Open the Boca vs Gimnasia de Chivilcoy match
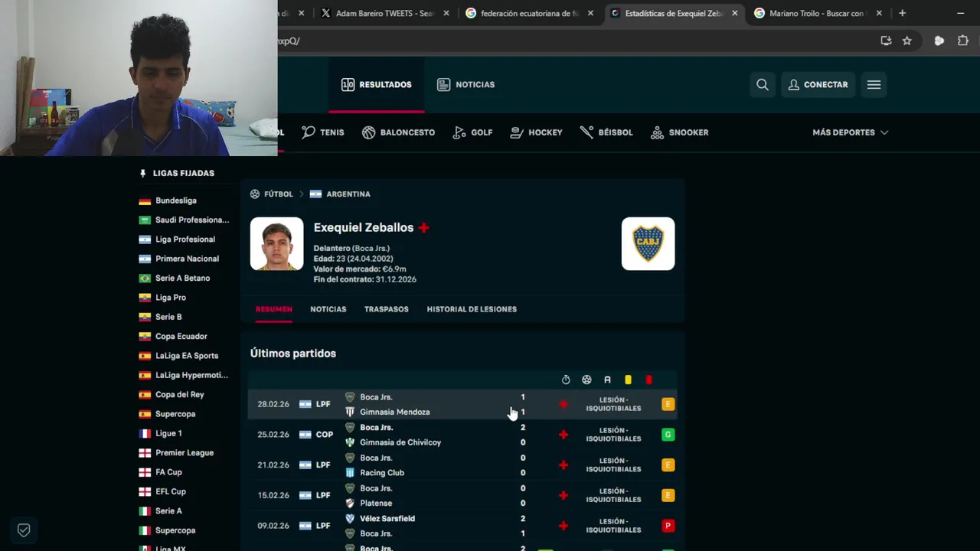Screen dimensions: 980x551 pos(462,435)
